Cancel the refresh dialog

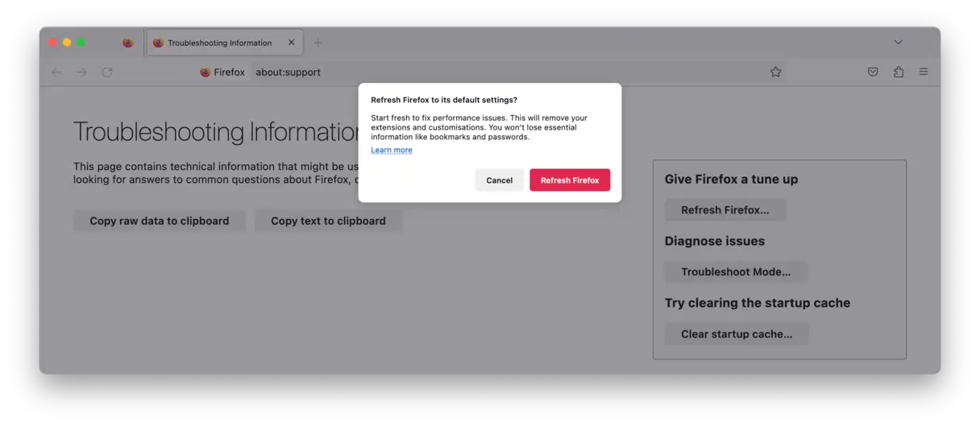click(500, 180)
